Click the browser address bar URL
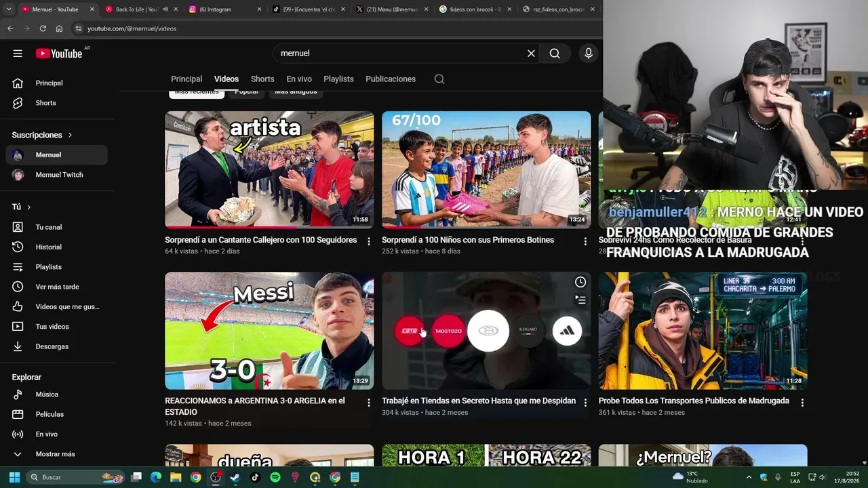Image resolution: width=868 pixels, height=488 pixels. tap(132, 28)
